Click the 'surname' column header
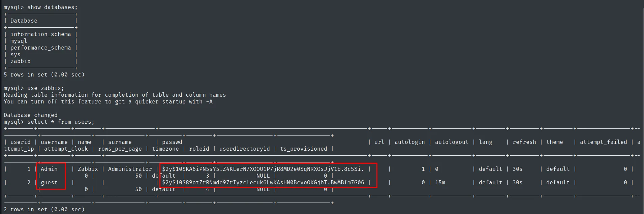 [120, 142]
